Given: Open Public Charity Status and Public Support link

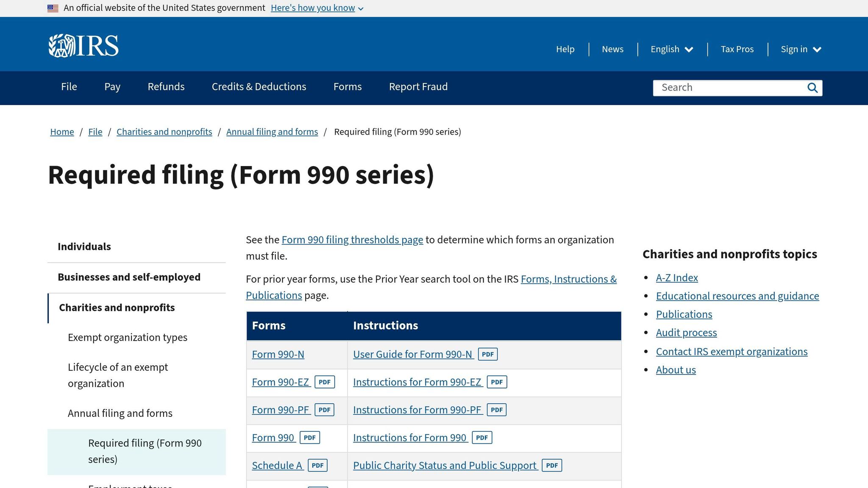Looking at the screenshot, I should [x=445, y=466].
